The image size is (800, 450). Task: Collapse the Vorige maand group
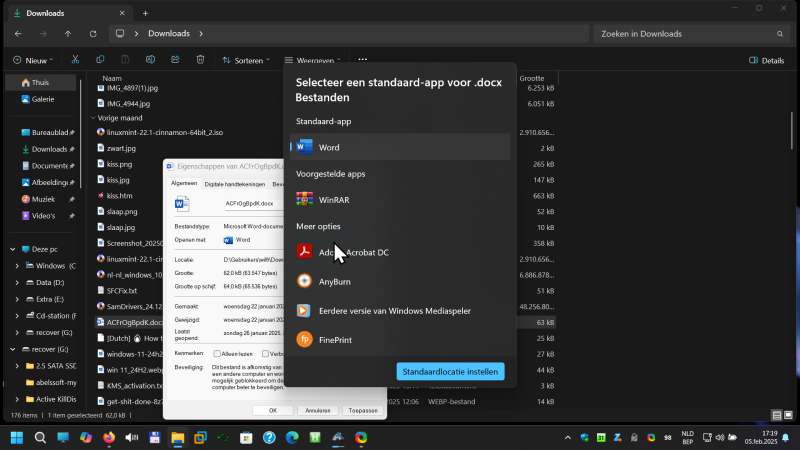tap(93, 118)
